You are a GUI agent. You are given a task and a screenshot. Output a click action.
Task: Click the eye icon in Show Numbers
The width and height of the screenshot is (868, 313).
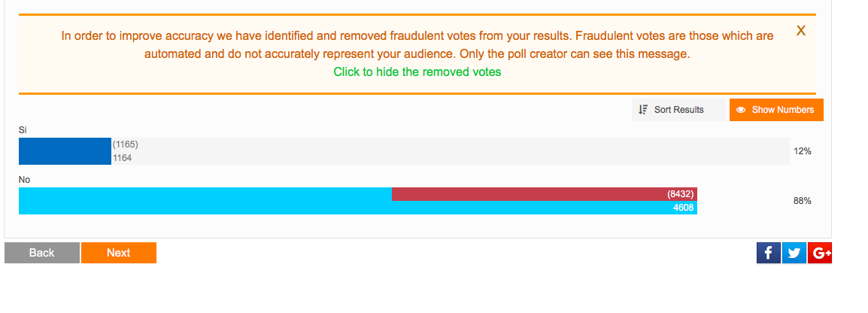coord(741,110)
